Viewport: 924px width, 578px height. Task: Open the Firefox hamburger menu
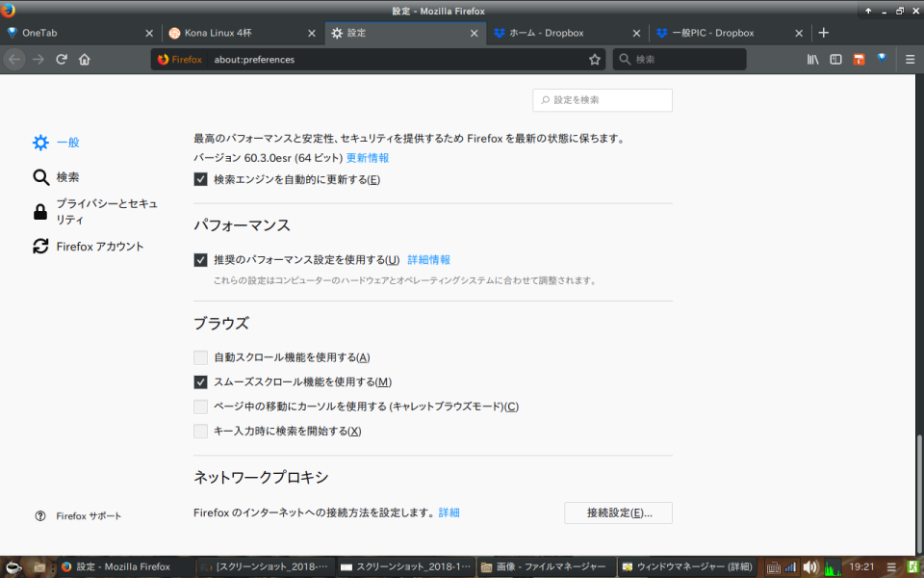click(910, 59)
